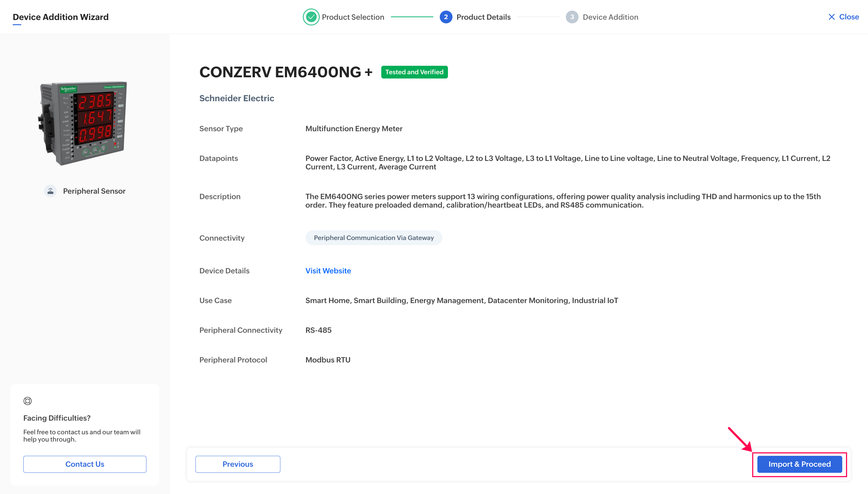Click the Device Addition Wizard title
868x494 pixels.
click(60, 17)
